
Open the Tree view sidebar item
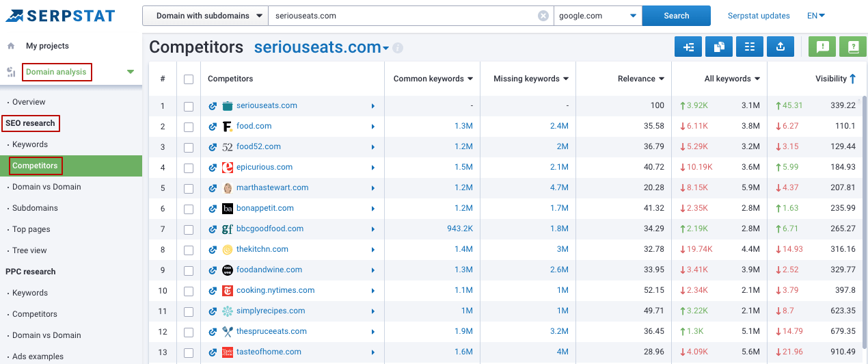pos(29,250)
